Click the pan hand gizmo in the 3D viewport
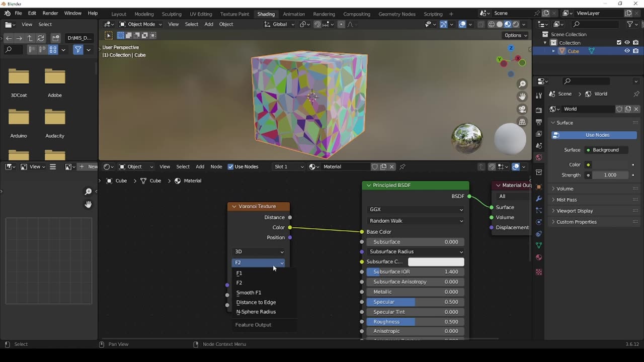The height and width of the screenshot is (362, 644). [522, 97]
